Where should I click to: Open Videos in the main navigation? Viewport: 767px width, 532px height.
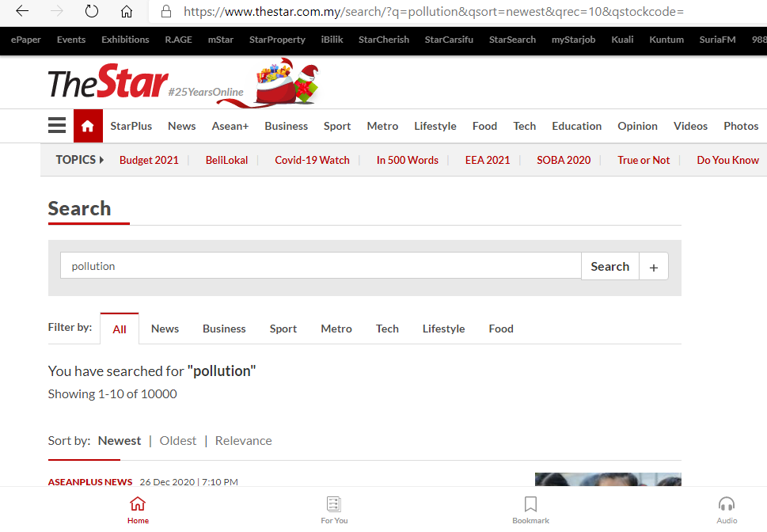click(x=690, y=126)
